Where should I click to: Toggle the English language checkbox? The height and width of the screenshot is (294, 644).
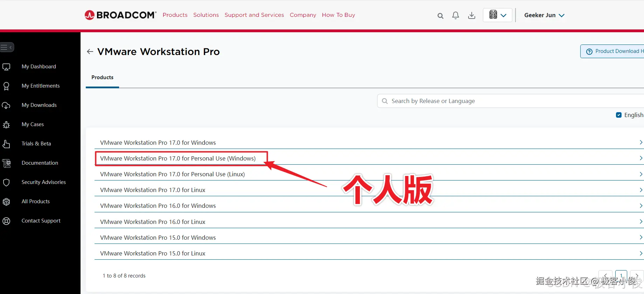(619, 115)
